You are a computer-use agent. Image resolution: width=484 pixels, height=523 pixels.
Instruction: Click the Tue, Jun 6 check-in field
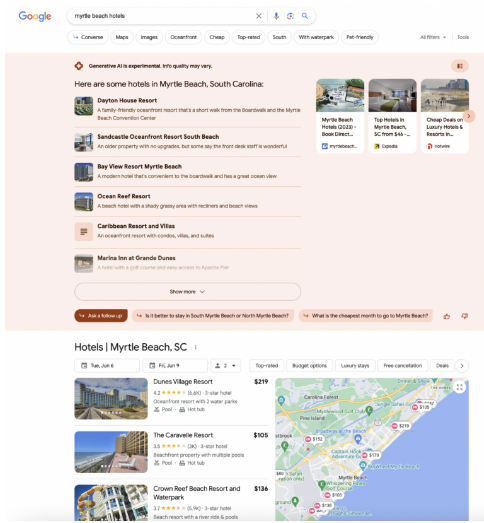point(107,366)
